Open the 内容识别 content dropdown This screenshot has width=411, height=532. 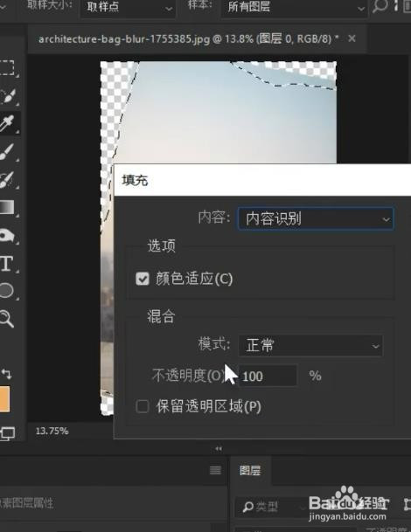click(x=316, y=219)
